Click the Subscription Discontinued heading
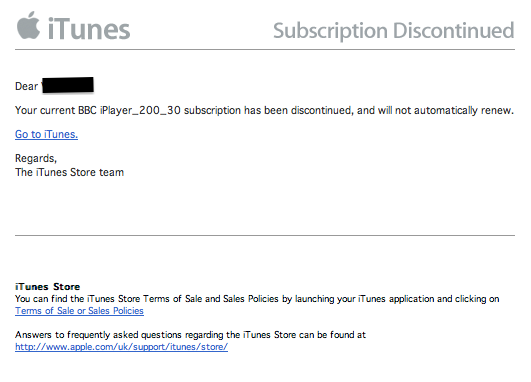Image resolution: width=531 pixels, height=382 pixels. click(x=394, y=30)
